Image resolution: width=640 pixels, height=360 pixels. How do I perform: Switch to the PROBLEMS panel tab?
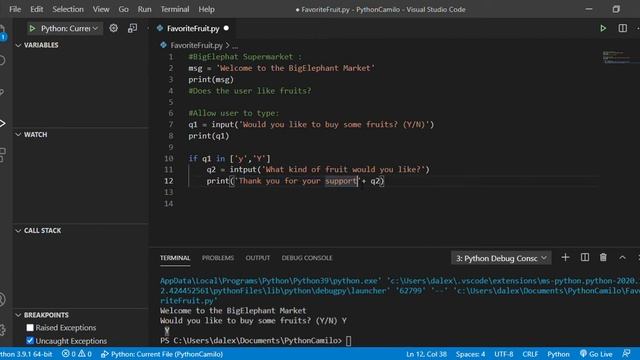tap(218, 258)
